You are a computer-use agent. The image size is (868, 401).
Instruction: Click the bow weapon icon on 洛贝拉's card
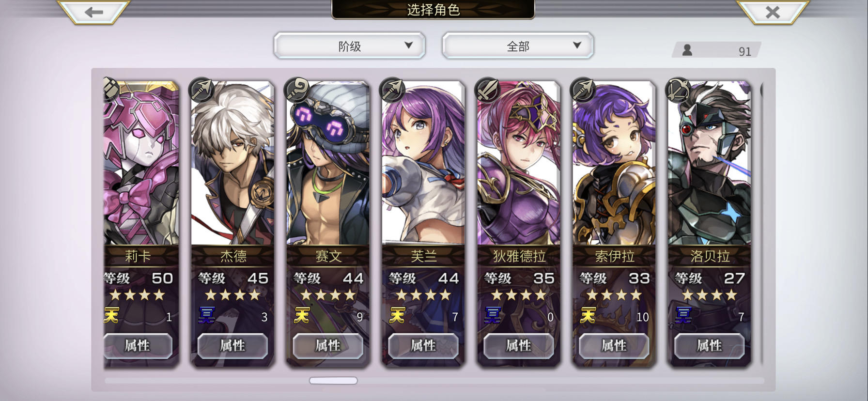[678, 90]
